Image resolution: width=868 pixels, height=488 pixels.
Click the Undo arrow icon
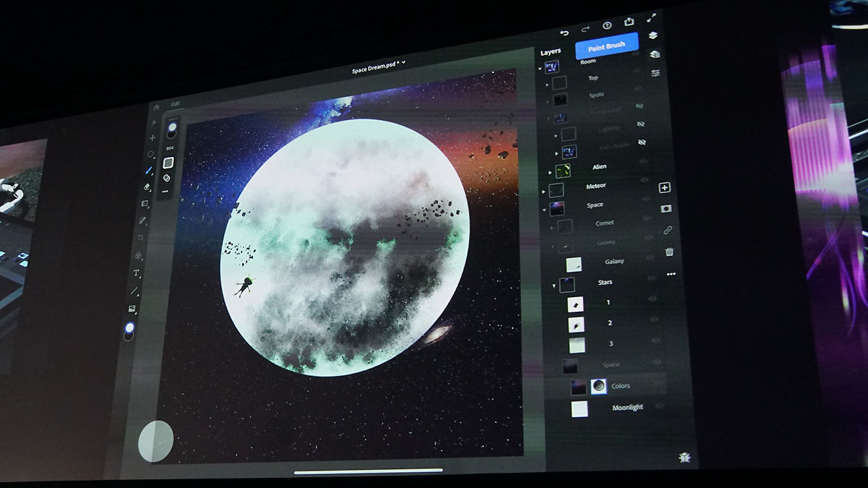(x=564, y=32)
